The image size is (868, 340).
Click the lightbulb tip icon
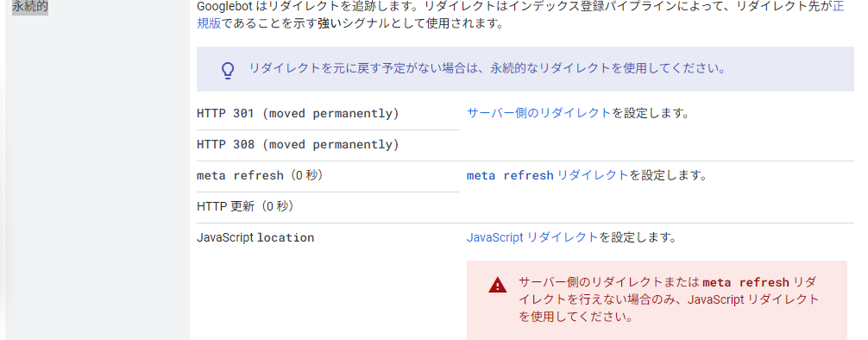click(228, 70)
